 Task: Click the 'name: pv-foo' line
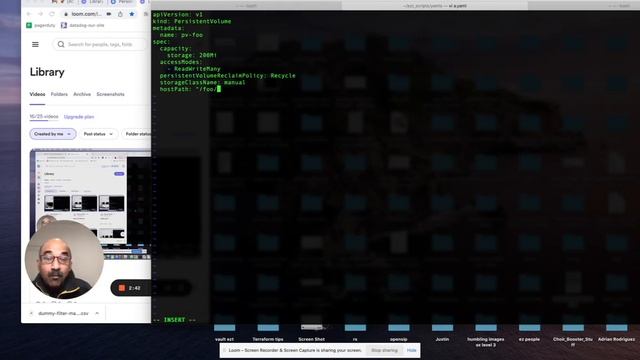click(181, 35)
